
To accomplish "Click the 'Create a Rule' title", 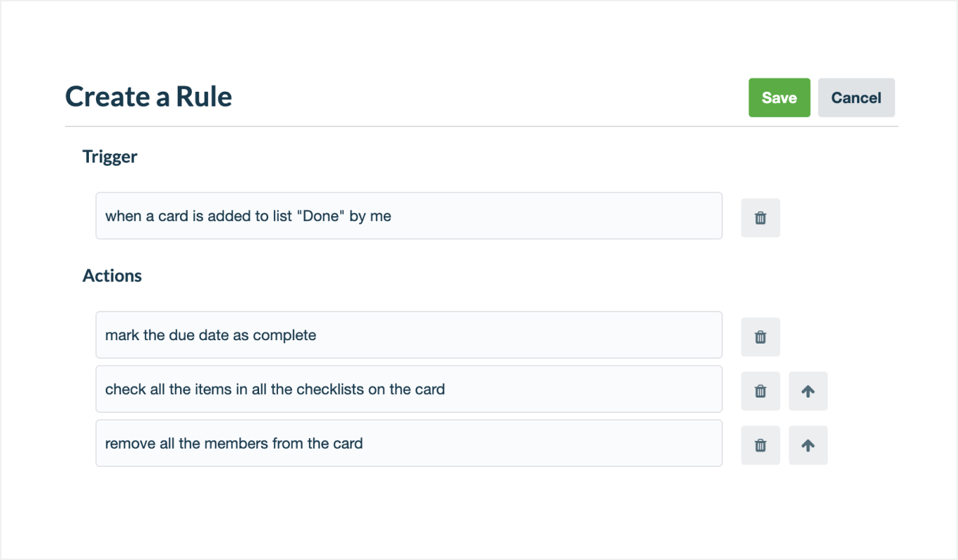I will coord(148,97).
